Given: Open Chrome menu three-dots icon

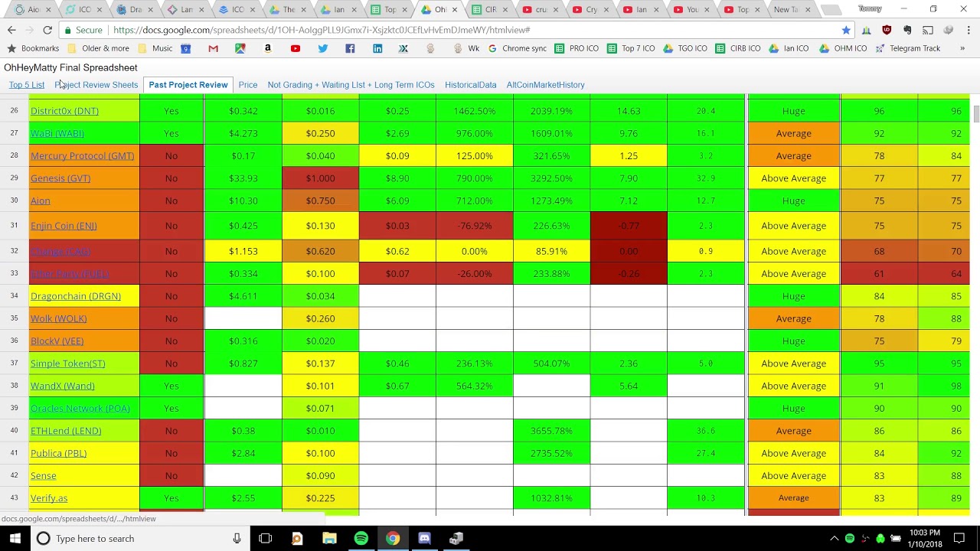Looking at the screenshot, I should 969,30.
